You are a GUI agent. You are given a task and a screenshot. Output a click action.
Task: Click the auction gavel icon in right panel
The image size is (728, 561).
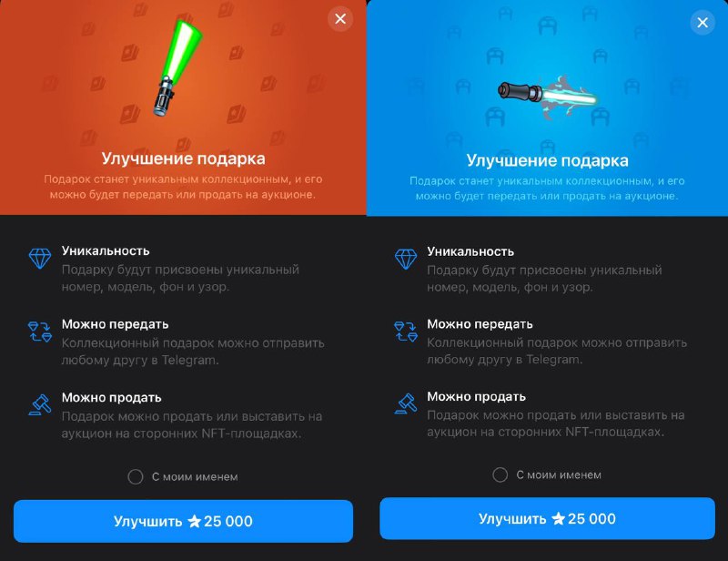[x=406, y=403]
